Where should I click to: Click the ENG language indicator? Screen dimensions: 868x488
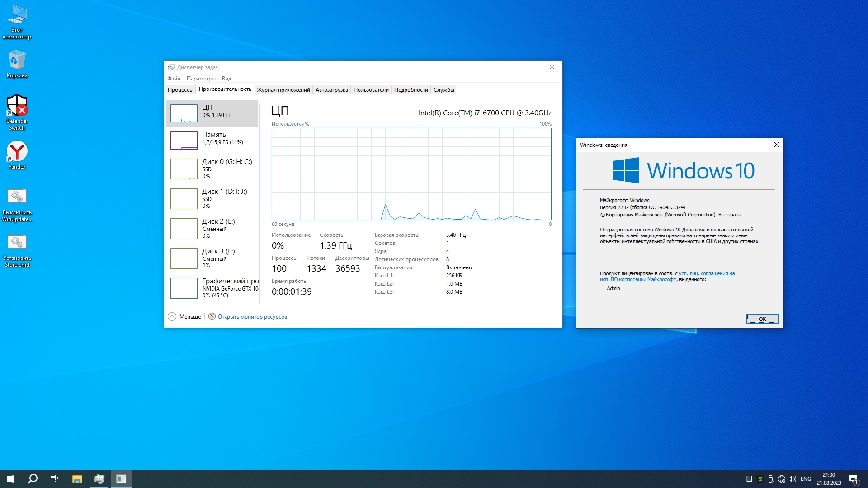pos(806,479)
